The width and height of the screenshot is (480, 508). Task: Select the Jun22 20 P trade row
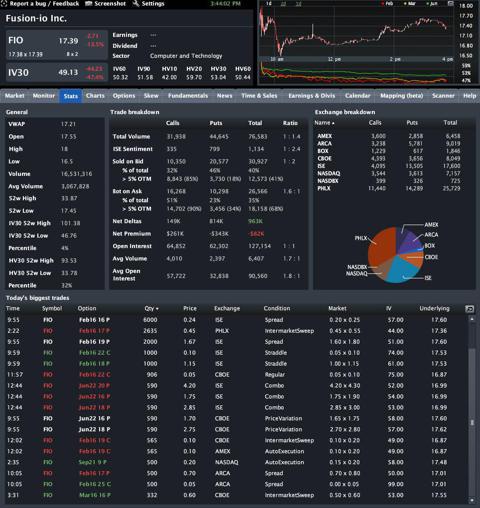coord(237,386)
